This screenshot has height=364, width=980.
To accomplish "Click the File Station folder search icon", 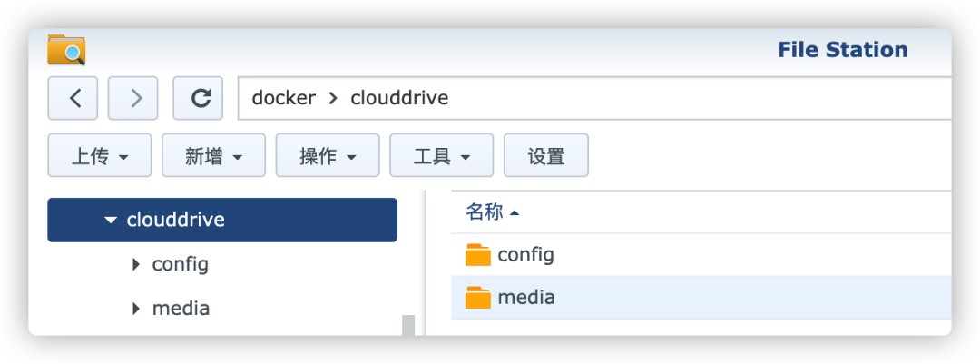I will click(x=66, y=50).
